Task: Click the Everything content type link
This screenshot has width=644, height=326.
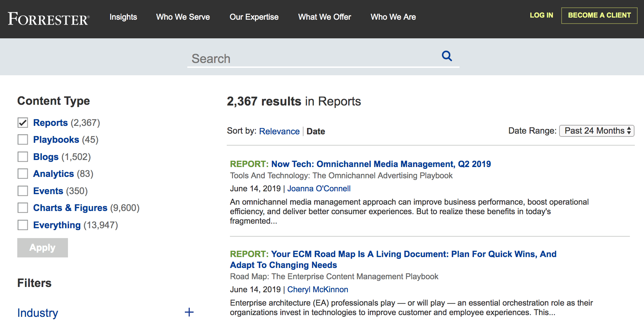Action: (x=57, y=225)
